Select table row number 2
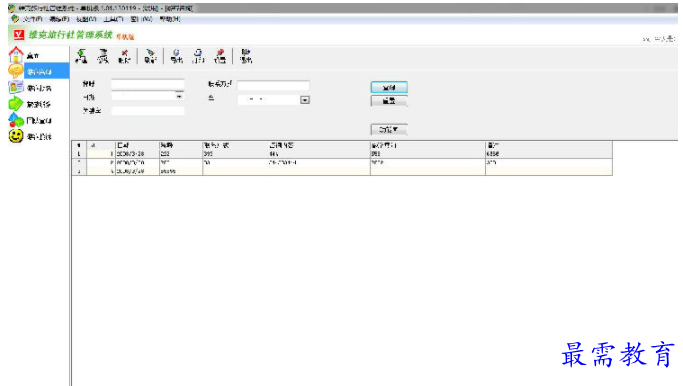This screenshot has width=683, height=386. 342,163
